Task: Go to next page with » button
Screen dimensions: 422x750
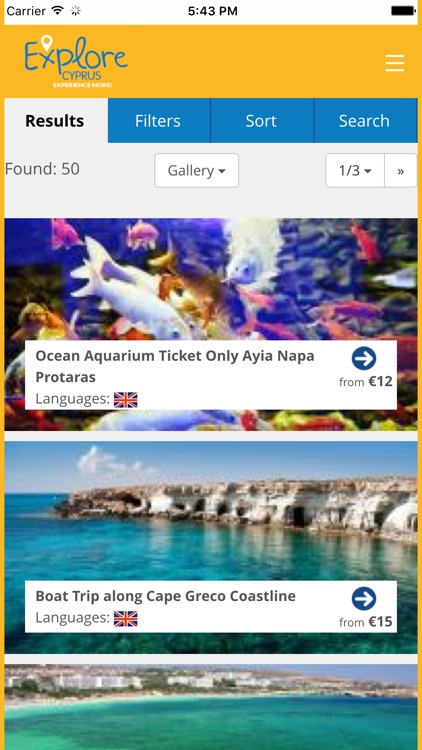Action: [x=401, y=170]
